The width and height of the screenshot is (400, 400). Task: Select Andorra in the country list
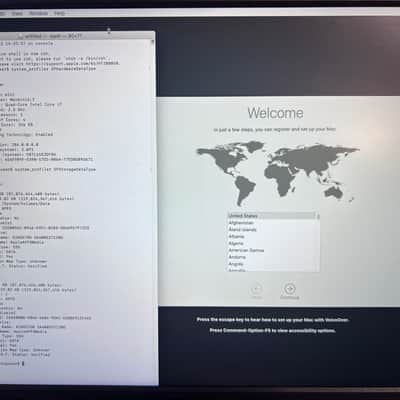coord(272,257)
